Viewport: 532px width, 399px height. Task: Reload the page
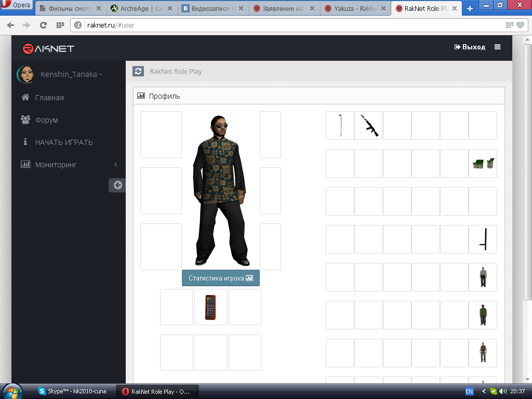click(x=44, y=25)
